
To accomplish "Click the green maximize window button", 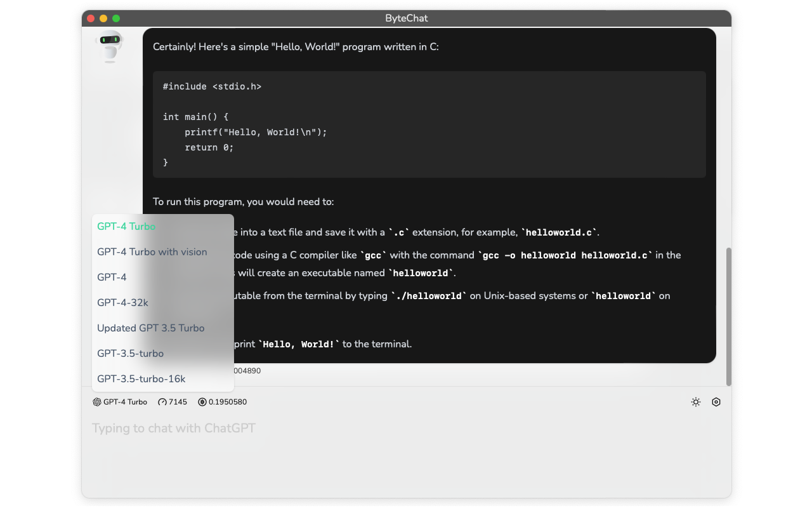I will 116,18.
